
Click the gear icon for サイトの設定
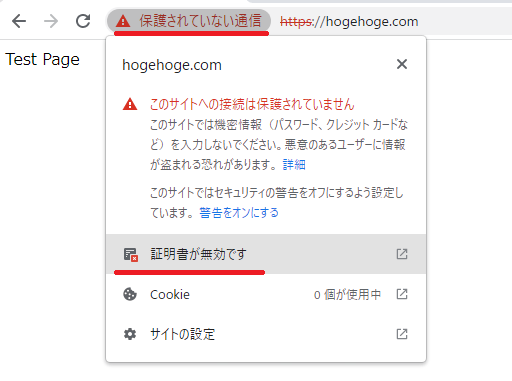pos(130,334)
